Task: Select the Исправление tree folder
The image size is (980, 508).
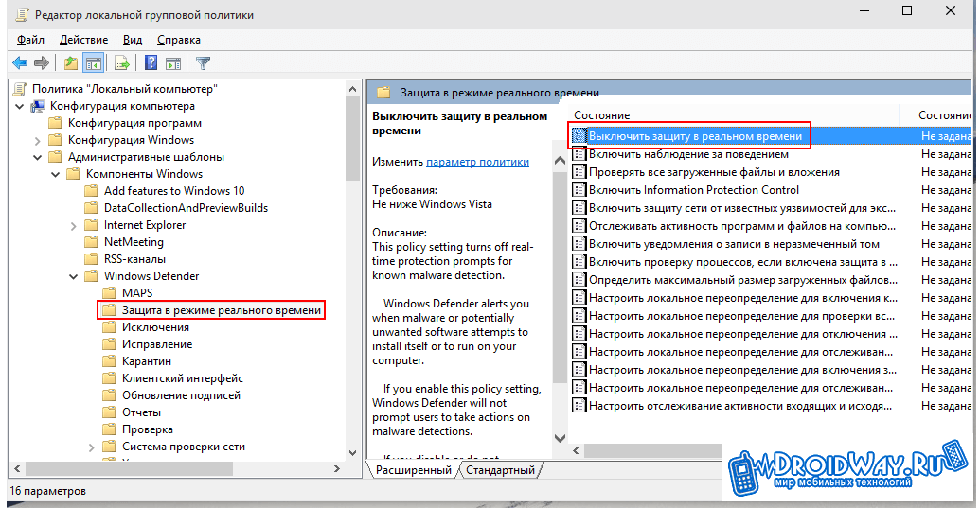Action: point(157,343)
